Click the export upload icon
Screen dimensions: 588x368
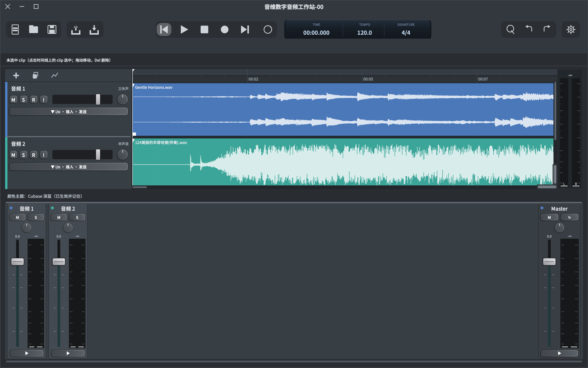point(76,30)
